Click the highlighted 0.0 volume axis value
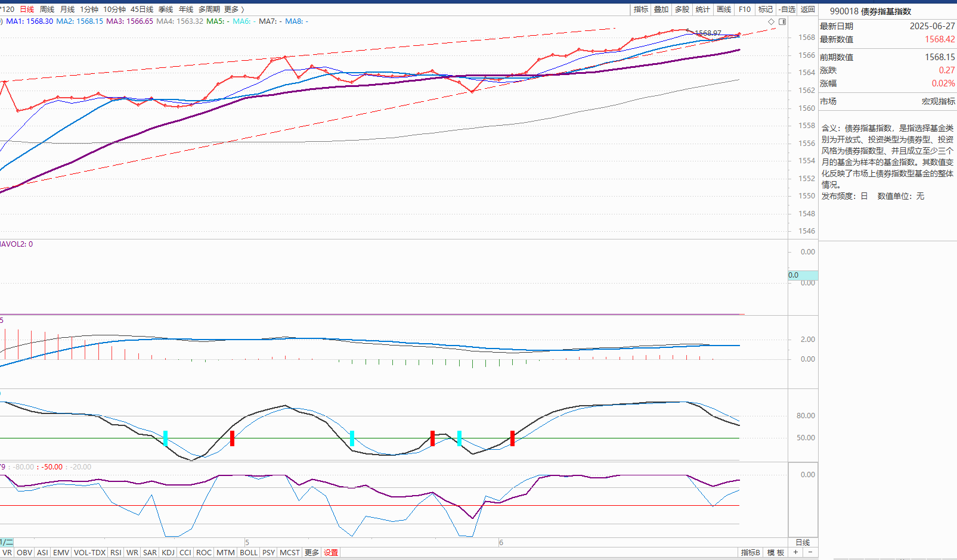 point(803,275)
